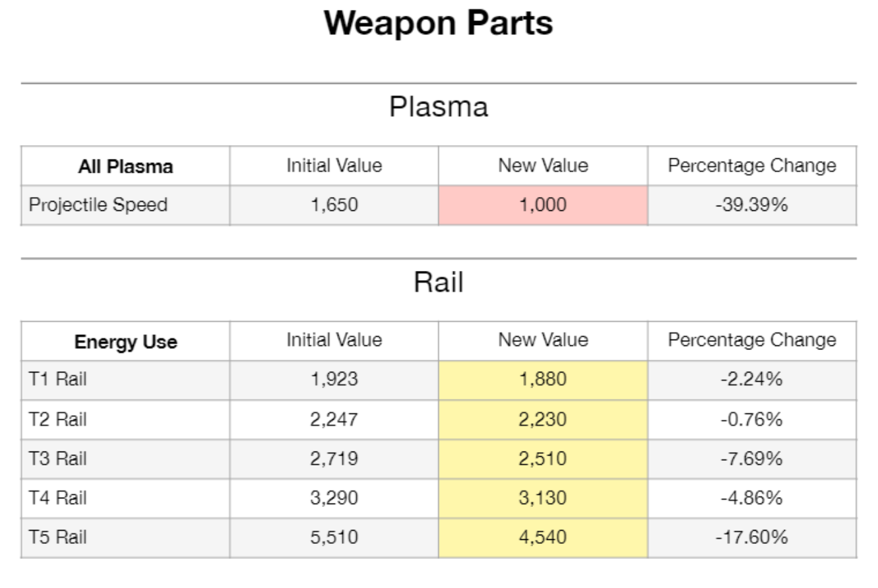Click the -39.39% percentage change cell
Viewport: 878px width, 588px height.
[x=751, y=205]
